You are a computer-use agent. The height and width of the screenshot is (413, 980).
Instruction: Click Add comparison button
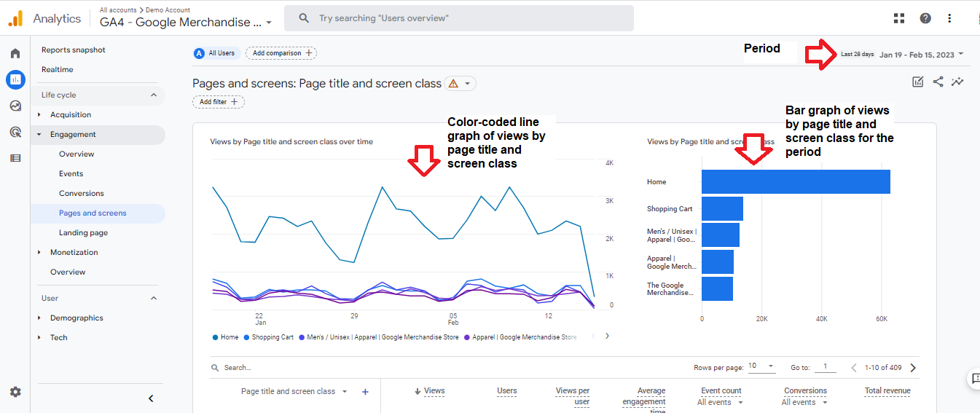pyautogui.click(x=281, y=53)
